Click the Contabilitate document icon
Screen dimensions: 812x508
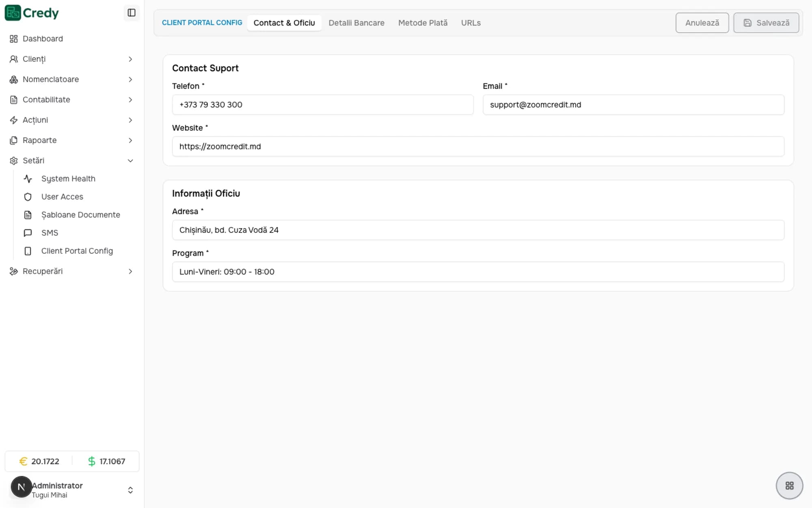click(14, 100)
